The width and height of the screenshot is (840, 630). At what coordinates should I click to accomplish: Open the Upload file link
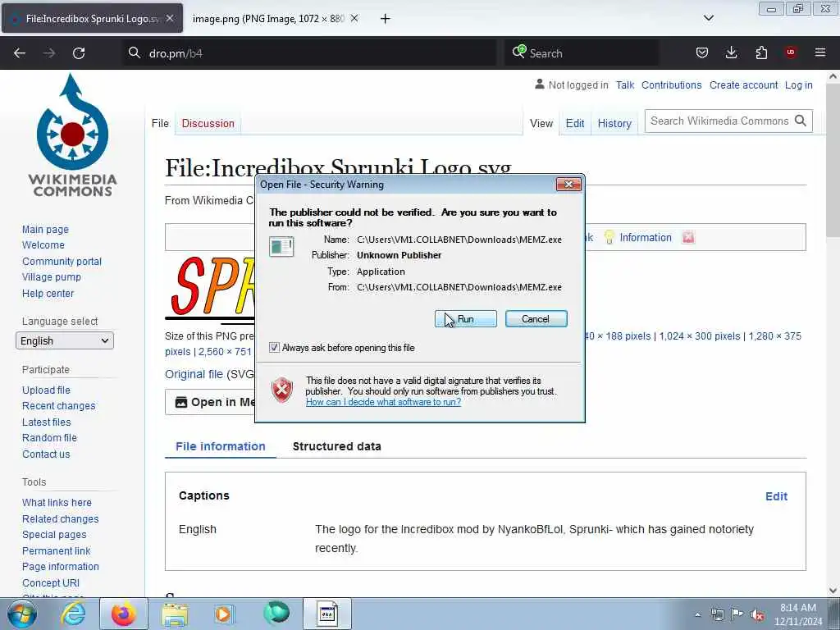[x=46, y=390]
